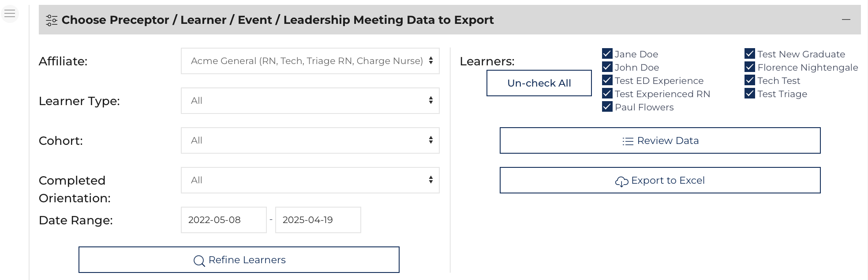The image size is (868, 280).
Task: Expand the Cohort dropdown
Action: point(310,140)
